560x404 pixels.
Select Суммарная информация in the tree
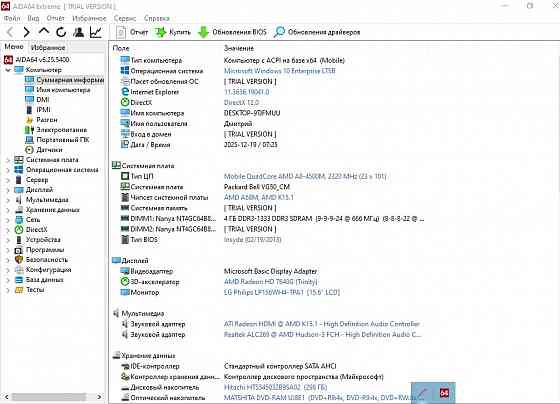click(65, 80)
